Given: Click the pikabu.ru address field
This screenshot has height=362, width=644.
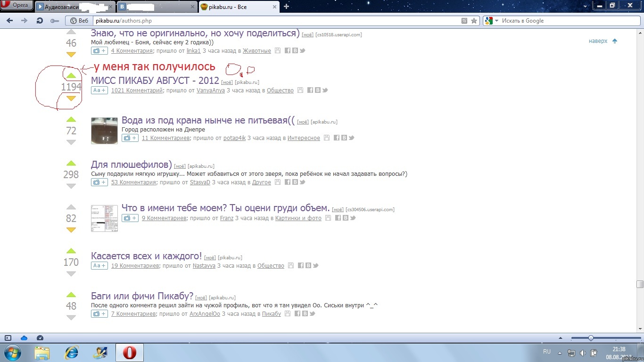Looking at the screenshot, I should coord(276,21).
